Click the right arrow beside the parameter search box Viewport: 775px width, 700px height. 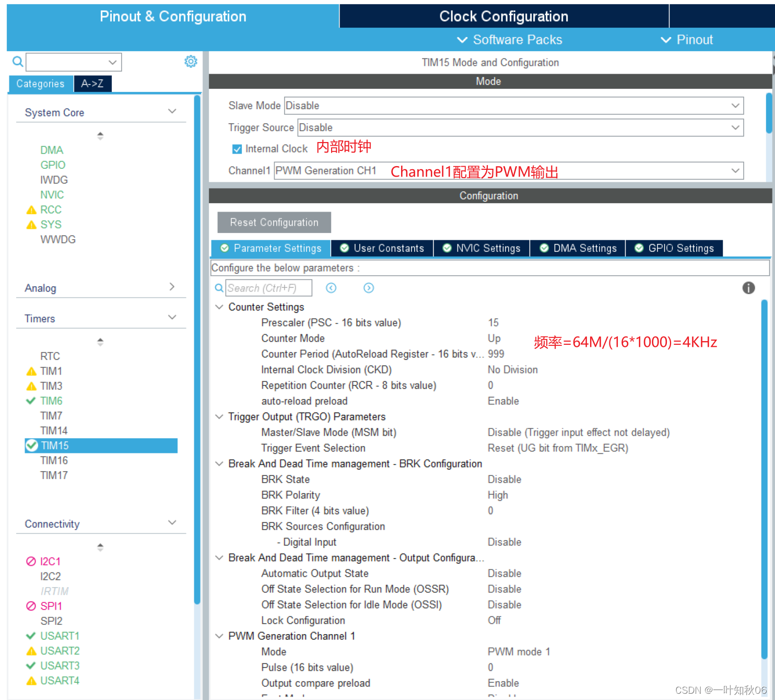coord(369,288)
